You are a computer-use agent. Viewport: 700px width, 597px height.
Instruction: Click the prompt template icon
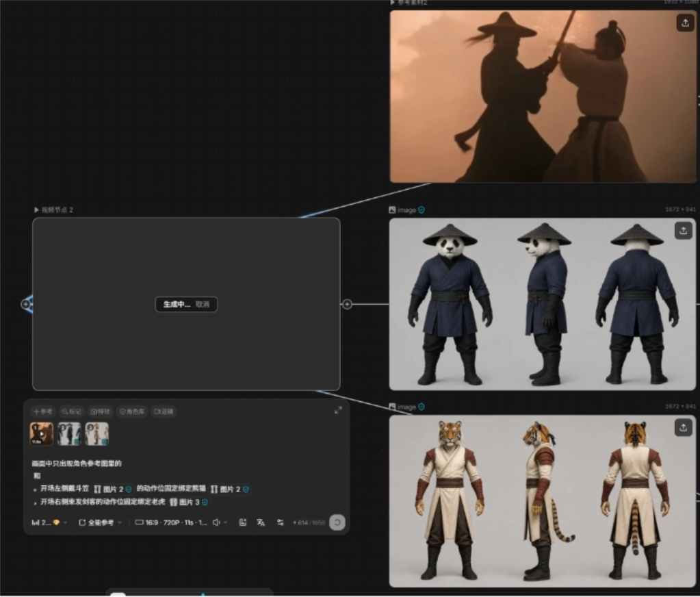click(242, 522)
